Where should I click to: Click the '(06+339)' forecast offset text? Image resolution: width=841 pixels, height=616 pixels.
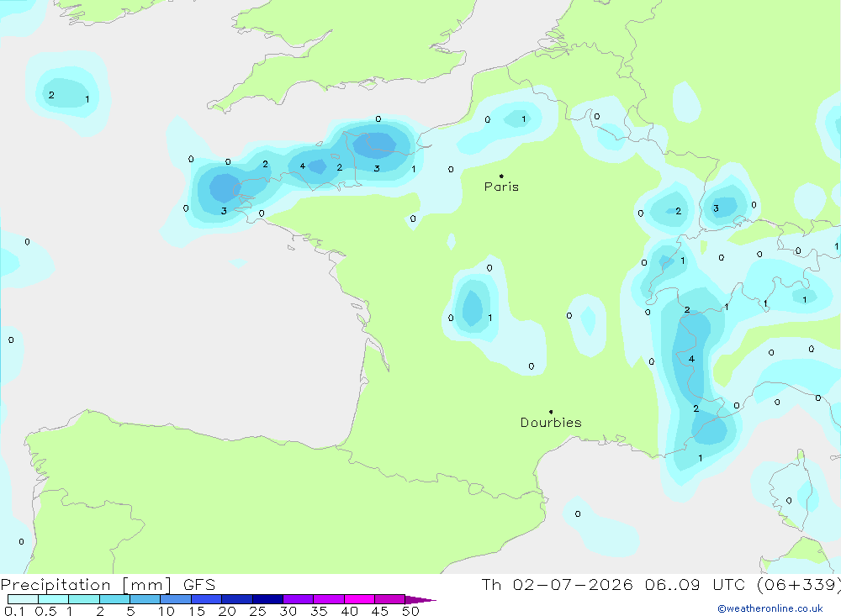pyautogui.click(x=799, y=585)
